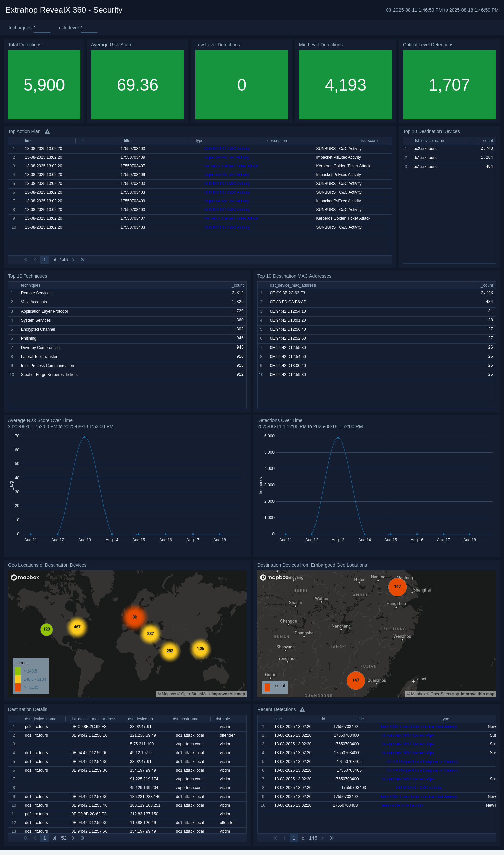Click the page number box in Top Action Plan
Image resolution: width=504 pixels, height=855 pixels.
[44, 260]
